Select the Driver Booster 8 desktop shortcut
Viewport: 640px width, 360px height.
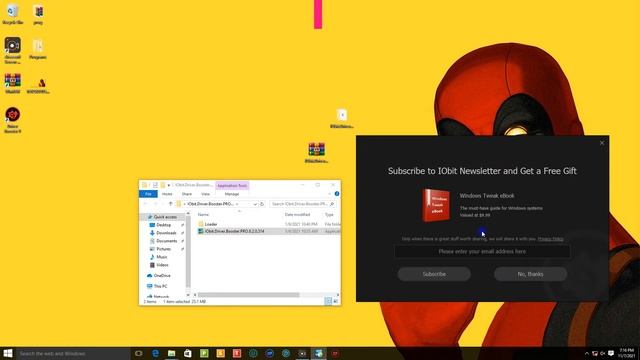[x=13, y=120]
